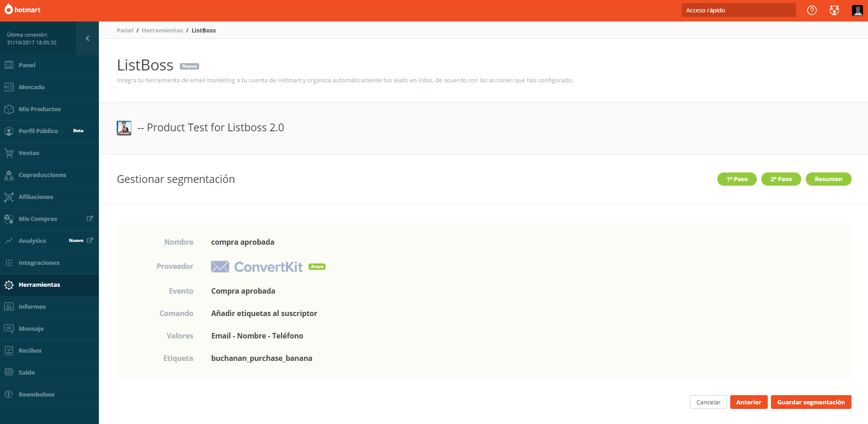This screenshot has height=424, width=868.
Task: Go to 1º Paso step button
Action: [x=737, y=179]
